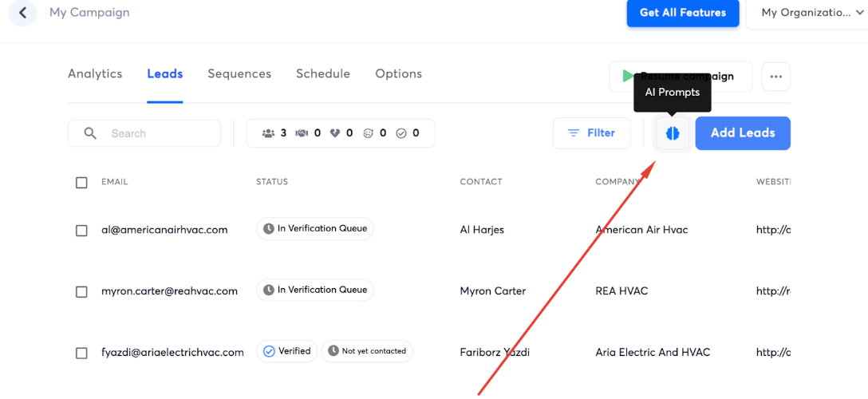The image size is (868, 399).
Task: Check the al@americanairhvac.com row checkbox
Action: 81,231
